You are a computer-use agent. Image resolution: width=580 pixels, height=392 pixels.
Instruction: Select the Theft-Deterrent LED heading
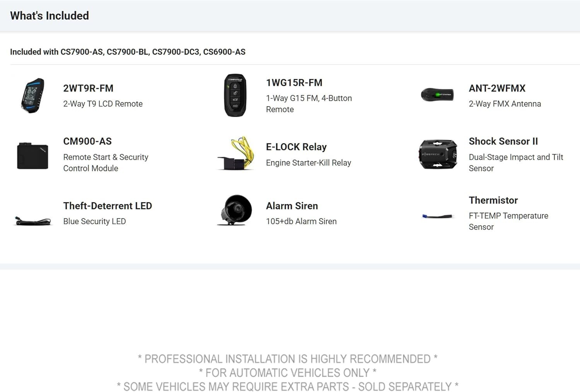tap(107, 206)
